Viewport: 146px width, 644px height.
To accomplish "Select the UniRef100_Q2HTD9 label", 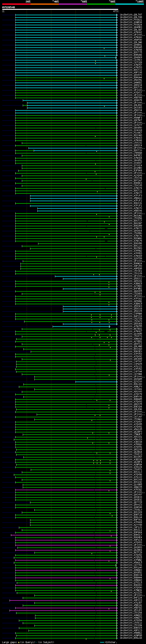I will pyautogui.click(x=131, y=259).
